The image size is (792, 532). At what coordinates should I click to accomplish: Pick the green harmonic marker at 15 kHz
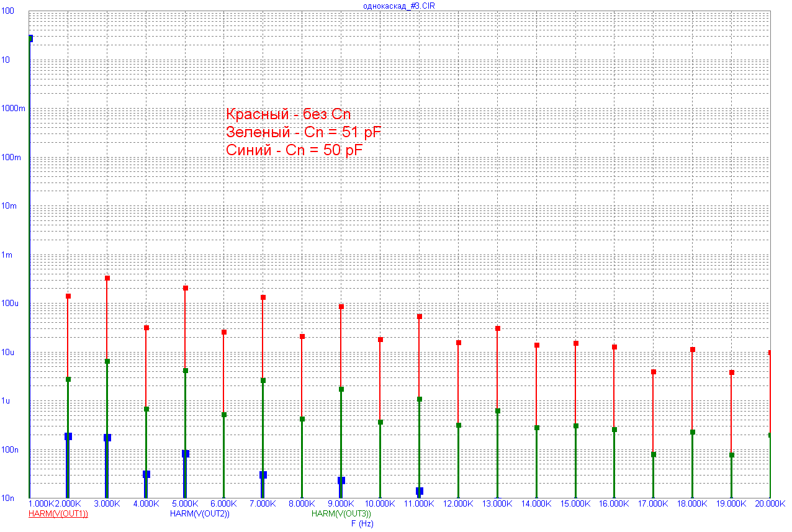[x=576, y=426]
